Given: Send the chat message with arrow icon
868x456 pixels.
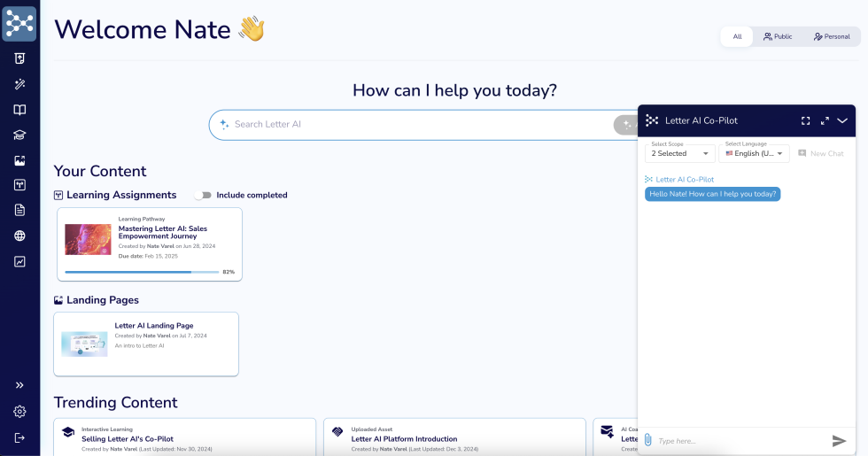Looking at the screenshot, I should [839, 440].
